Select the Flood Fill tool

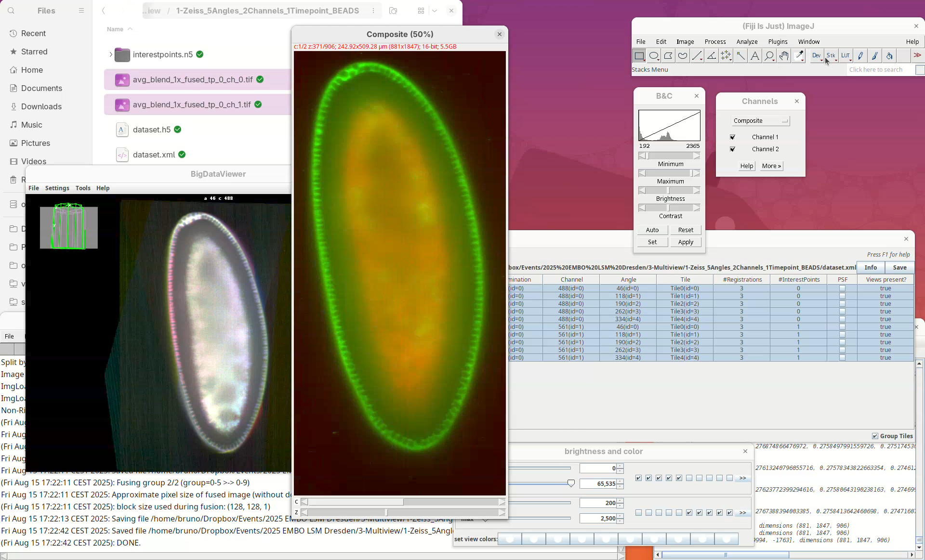coord(889,56)
